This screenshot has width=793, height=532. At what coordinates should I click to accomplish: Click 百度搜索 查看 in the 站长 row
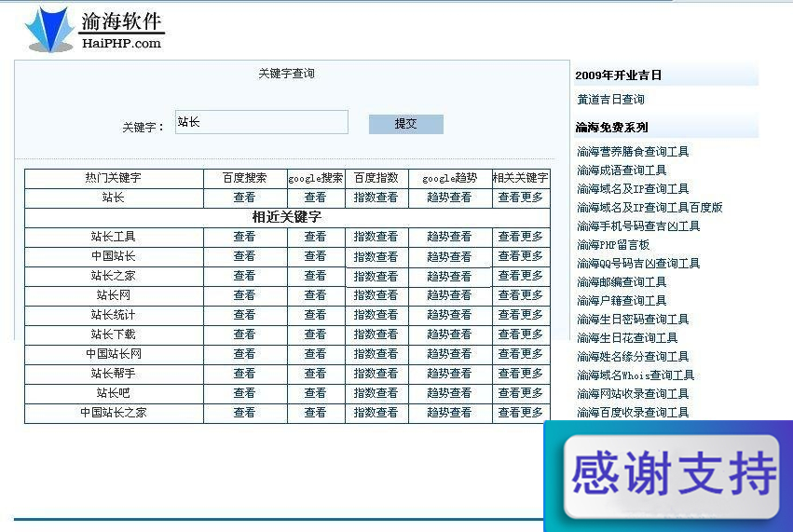coord(244,198)
